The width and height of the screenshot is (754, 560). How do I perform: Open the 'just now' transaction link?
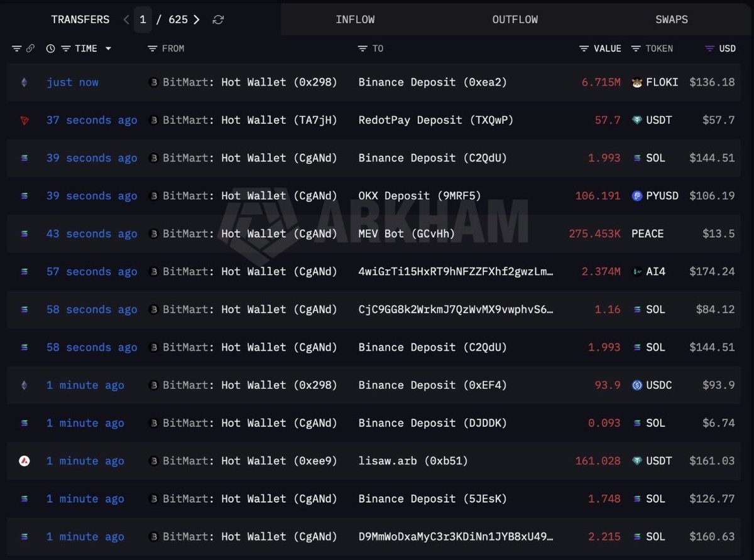72,82
